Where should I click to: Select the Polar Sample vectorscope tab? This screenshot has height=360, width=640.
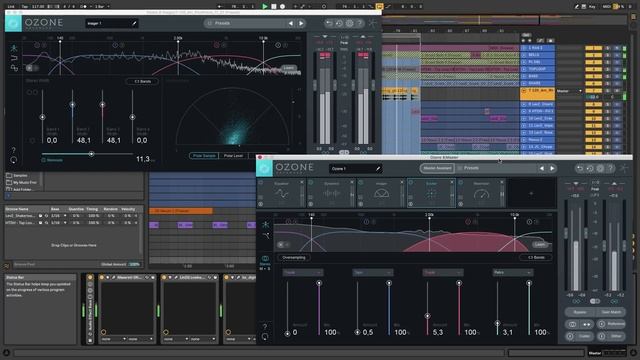(204, 156)
